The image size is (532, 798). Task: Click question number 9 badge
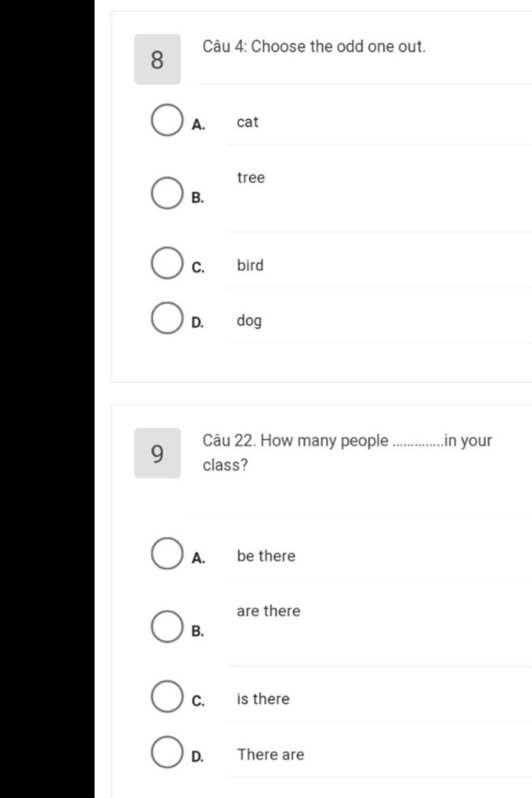click(x=157, y=453)
